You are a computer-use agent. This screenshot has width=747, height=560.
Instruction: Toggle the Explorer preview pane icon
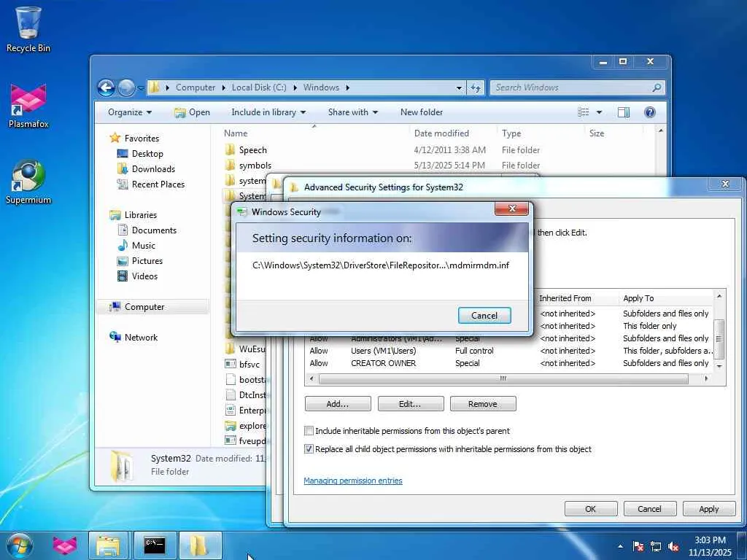(623, 112)
